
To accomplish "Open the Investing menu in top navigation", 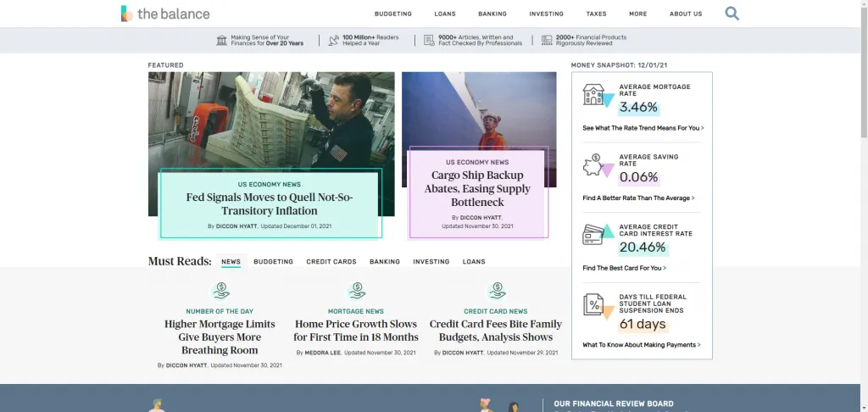I will coord(547,14).
